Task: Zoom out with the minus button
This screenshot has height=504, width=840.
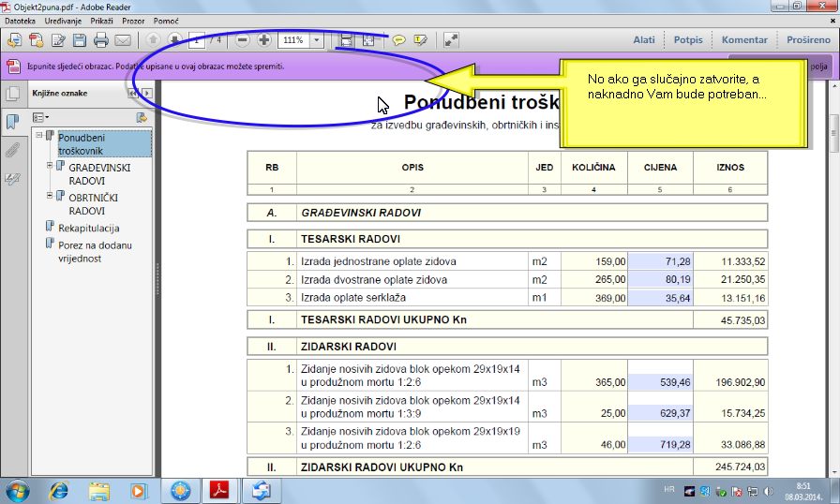Action: click(x=242, y=40)
